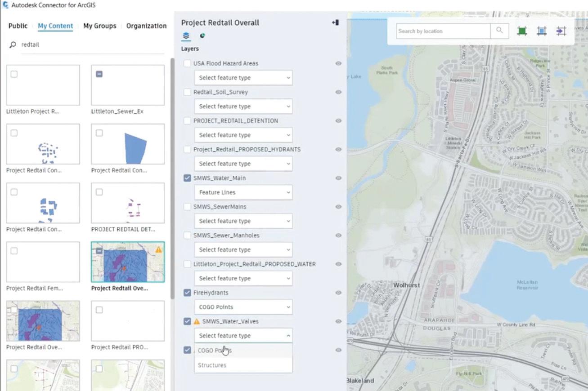Check the USA Flood Hazard Areas checkbox
This screenshot has width=588, height=391.
[x=187, y=63]
